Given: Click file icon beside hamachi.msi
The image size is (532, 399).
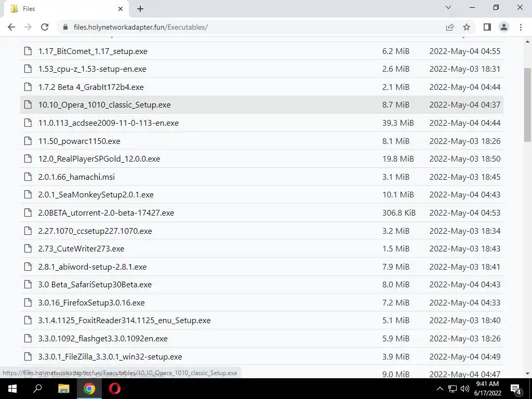Looking at the screenshot, I should pyautogui.click(x=28, y=177).
